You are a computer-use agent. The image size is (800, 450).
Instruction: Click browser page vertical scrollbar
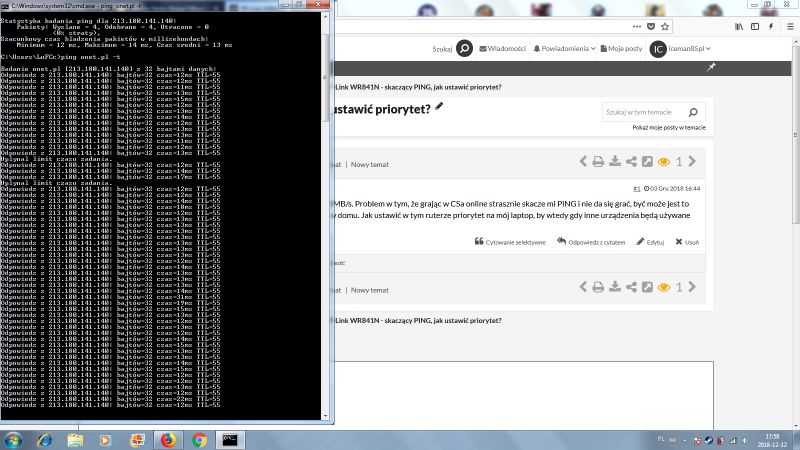click(796, 135)
